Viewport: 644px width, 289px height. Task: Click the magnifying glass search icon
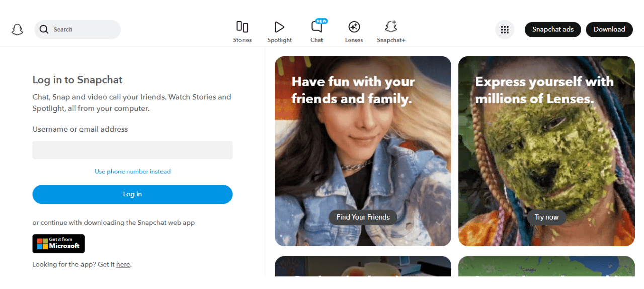tap(44, 29)
